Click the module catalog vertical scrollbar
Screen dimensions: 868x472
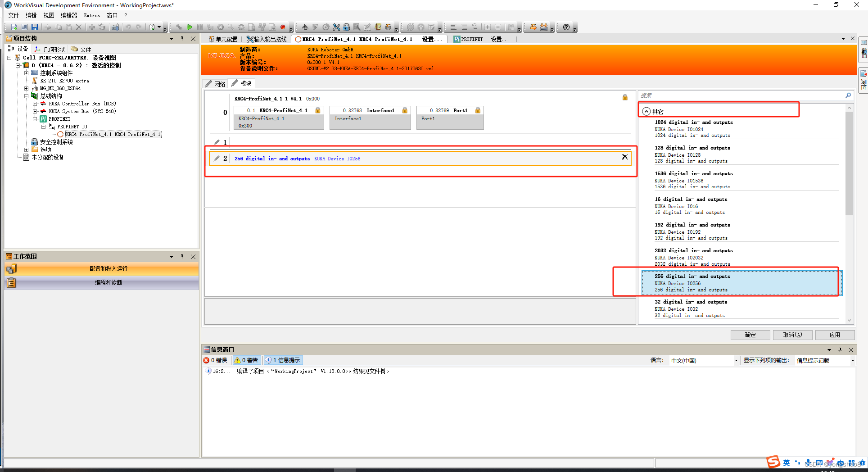click(849, 163)
